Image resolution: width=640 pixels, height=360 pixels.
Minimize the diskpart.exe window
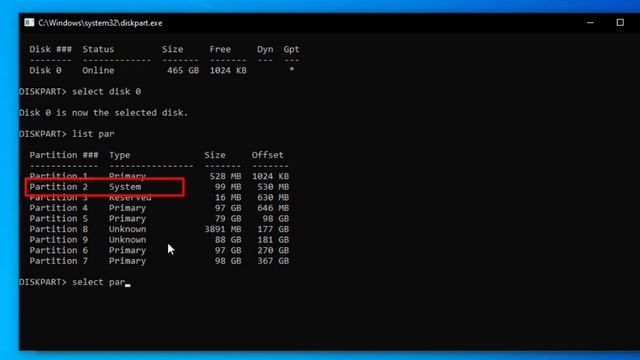click(x=590, y=23)
